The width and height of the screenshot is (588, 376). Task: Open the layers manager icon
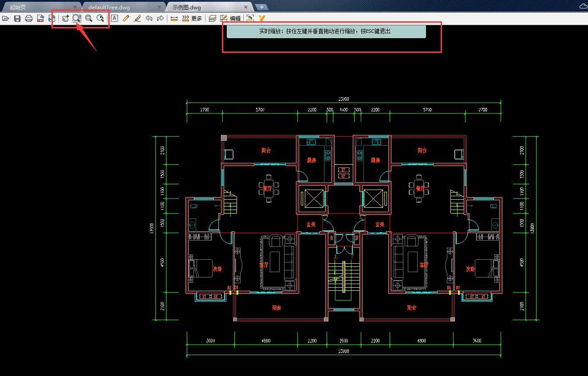click(x=213, y=19)
